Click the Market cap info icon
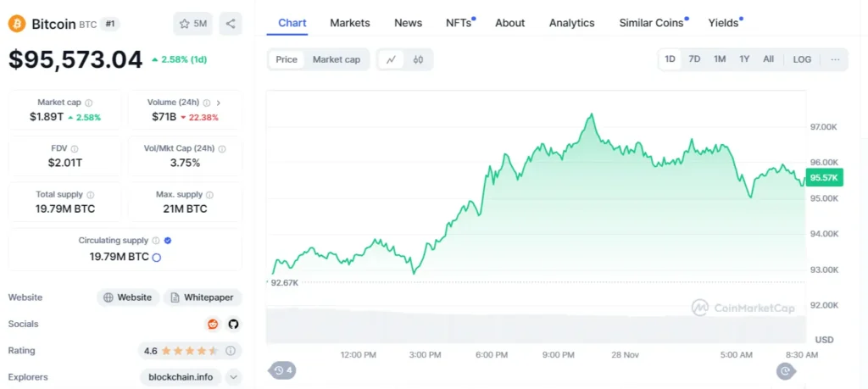 (89, 103)
